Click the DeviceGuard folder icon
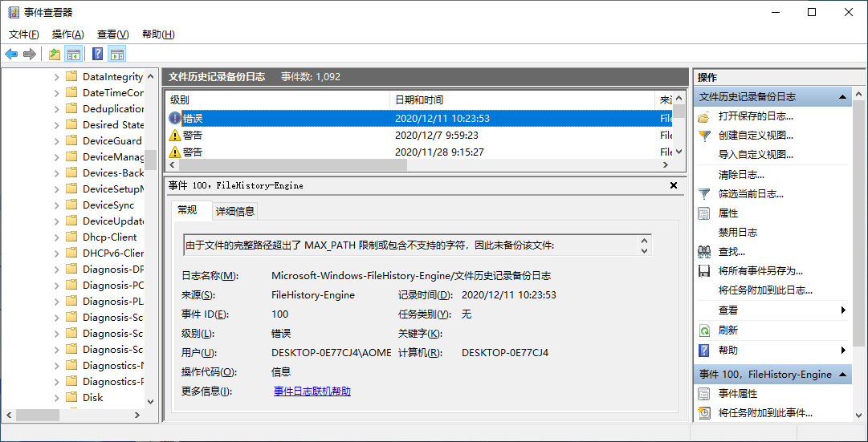 [71, 140]
